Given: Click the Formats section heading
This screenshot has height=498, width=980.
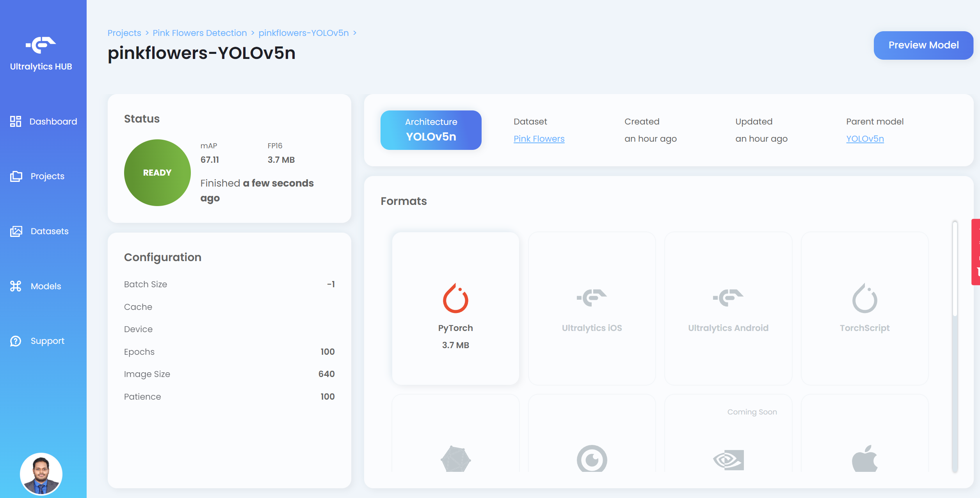Looking at the screenshot, I should pos(404,201).
